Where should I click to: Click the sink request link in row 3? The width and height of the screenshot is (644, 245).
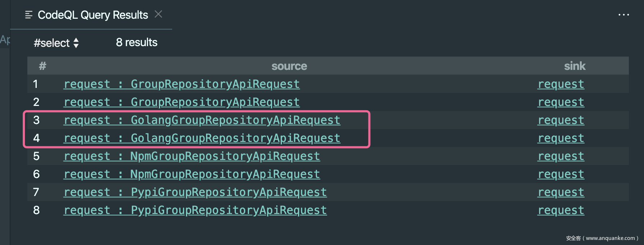tap(561, 120)
